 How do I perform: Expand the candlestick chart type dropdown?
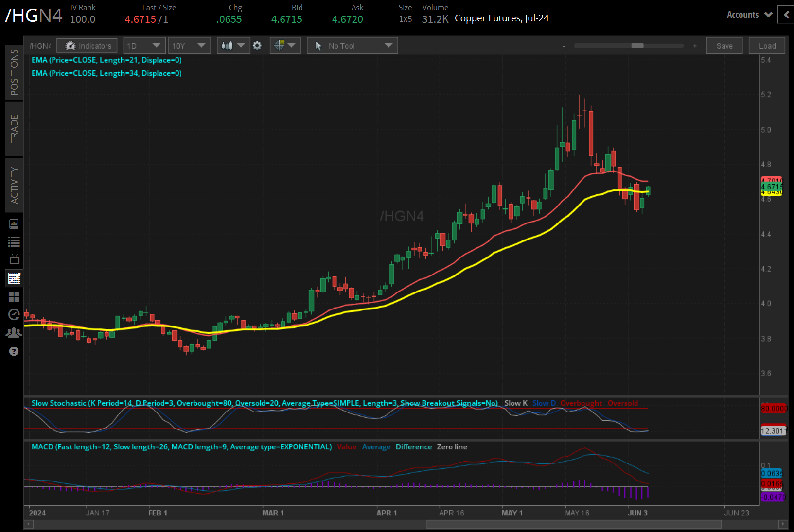point(233,46)
